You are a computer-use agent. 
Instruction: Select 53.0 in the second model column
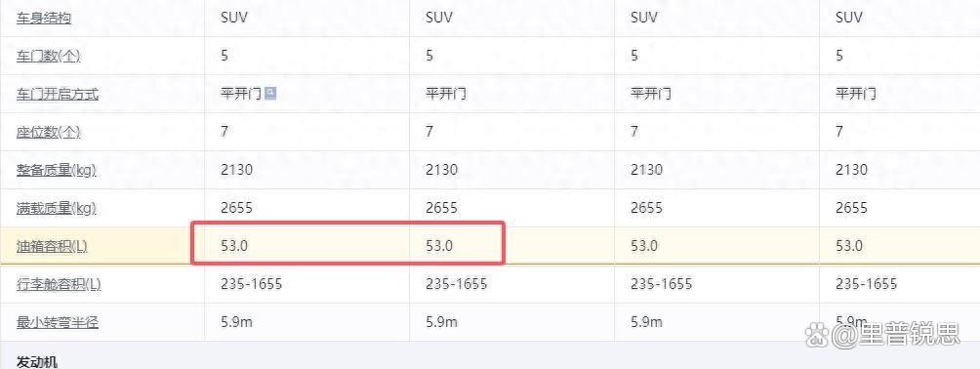(x=439, y=246)
